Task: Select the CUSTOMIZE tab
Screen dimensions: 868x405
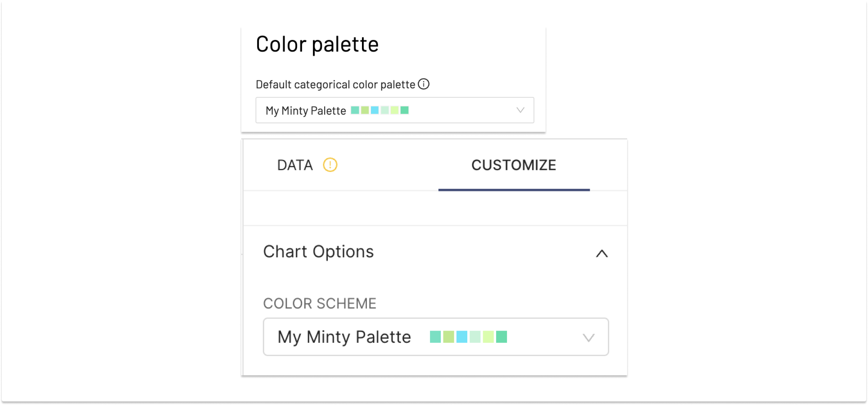Action: click(513, 165)
